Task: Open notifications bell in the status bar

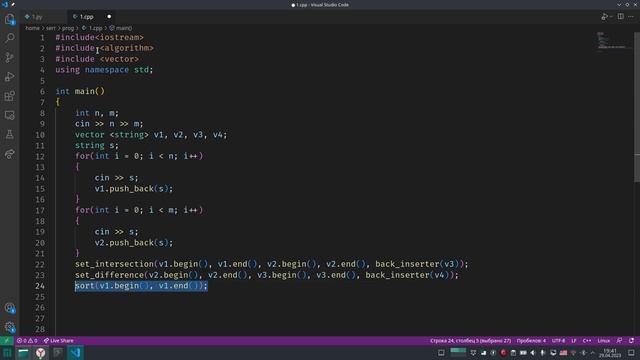Action: click(631, 340)
